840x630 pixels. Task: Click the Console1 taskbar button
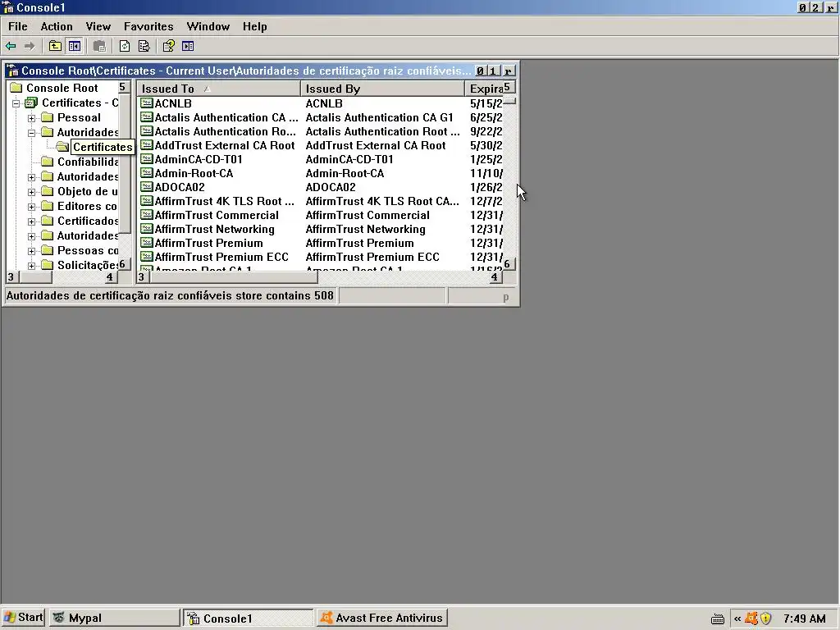[248, 618]
